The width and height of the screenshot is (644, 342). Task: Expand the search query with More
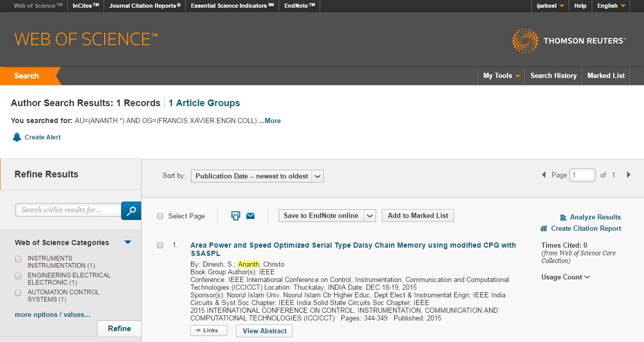269,121
